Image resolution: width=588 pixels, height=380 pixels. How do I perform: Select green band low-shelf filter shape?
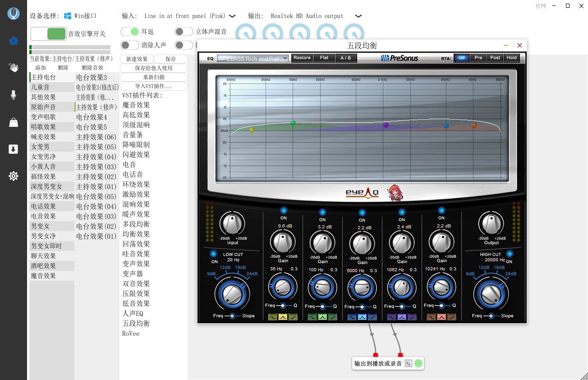(x=312, y=317)
